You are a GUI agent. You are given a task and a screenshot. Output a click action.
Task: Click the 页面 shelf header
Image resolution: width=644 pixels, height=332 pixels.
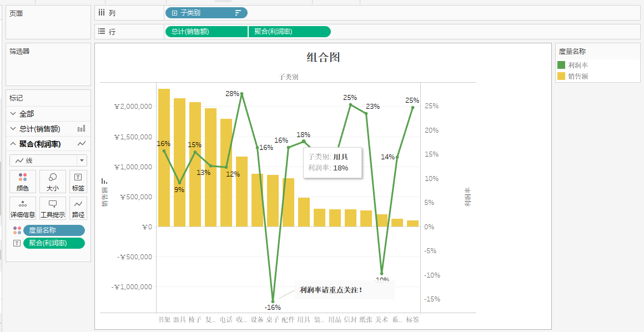pos(16,13)
